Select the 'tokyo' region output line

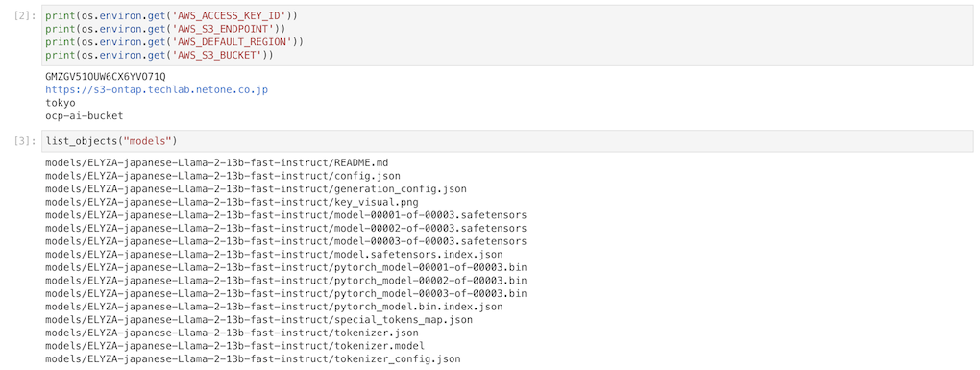[60, 103]
